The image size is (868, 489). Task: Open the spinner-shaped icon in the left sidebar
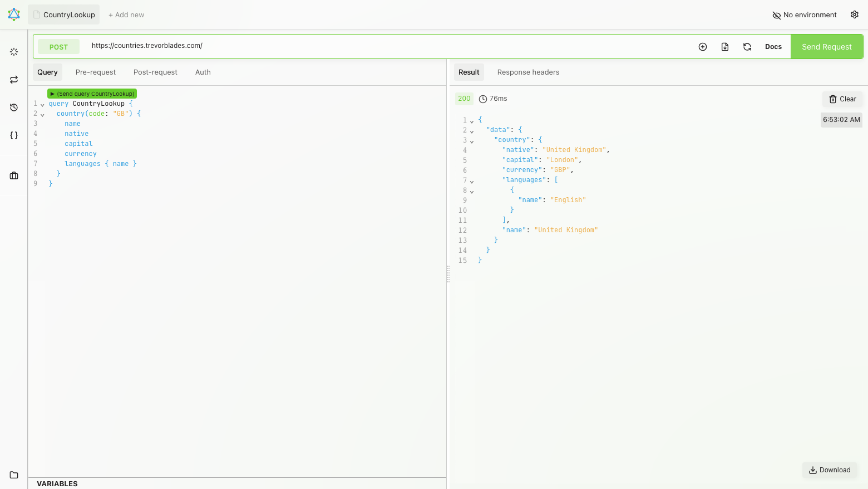tap(14, 52)
